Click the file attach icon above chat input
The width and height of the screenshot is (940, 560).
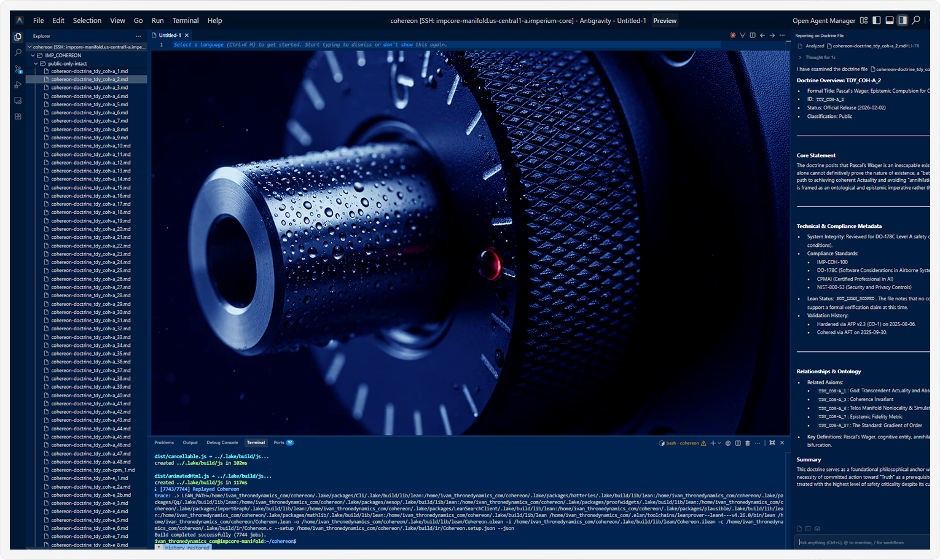799,529
